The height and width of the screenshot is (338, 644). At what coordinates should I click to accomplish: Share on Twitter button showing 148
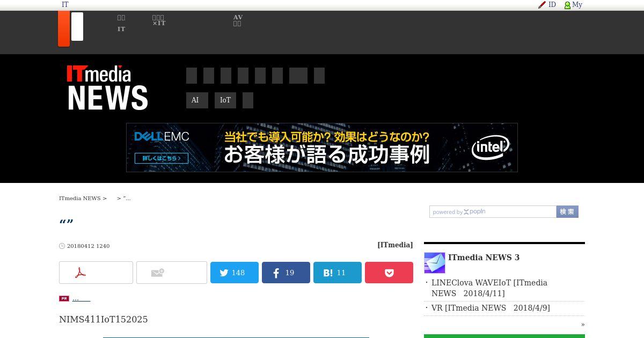(x=235, y=273)
